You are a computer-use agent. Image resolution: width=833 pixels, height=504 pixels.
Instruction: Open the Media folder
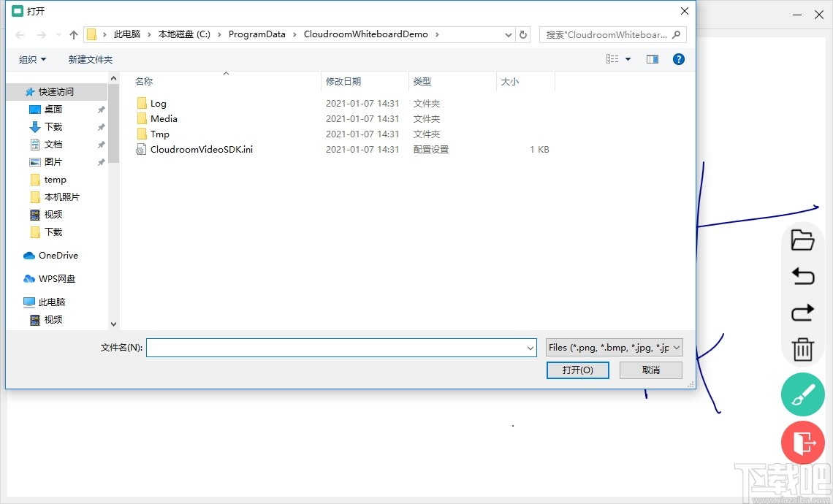tap(164, 118)
